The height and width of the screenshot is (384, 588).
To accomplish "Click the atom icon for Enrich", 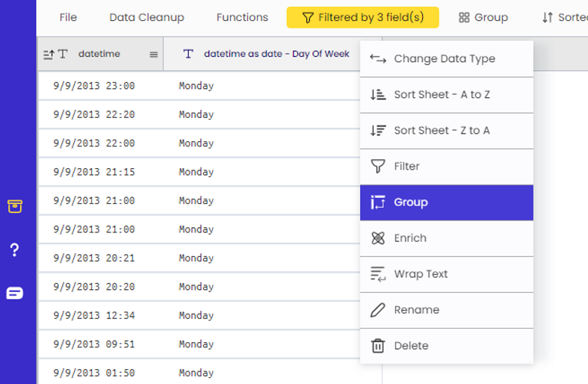I will 378,238.
